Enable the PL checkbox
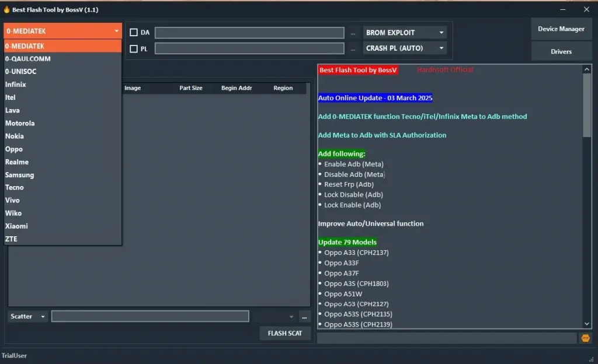 point(134,49)
